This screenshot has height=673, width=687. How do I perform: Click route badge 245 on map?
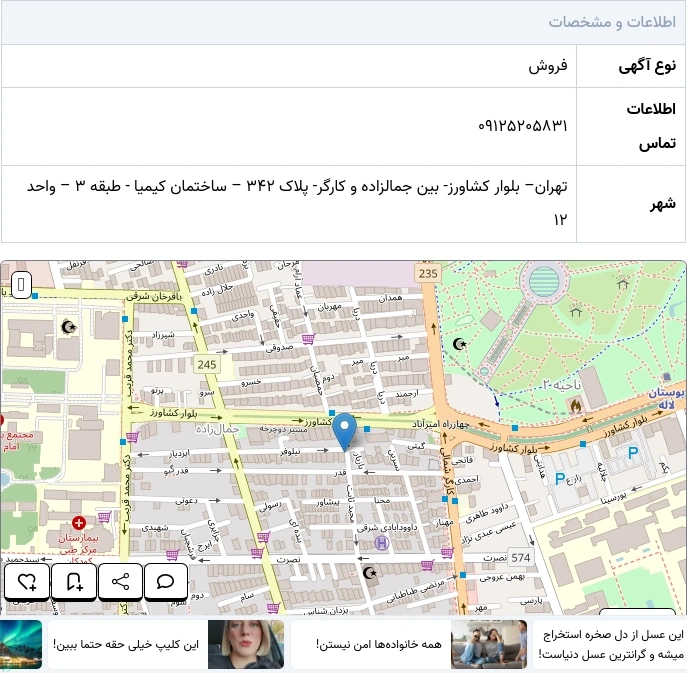pyautogui.click(x=206, y=365)
